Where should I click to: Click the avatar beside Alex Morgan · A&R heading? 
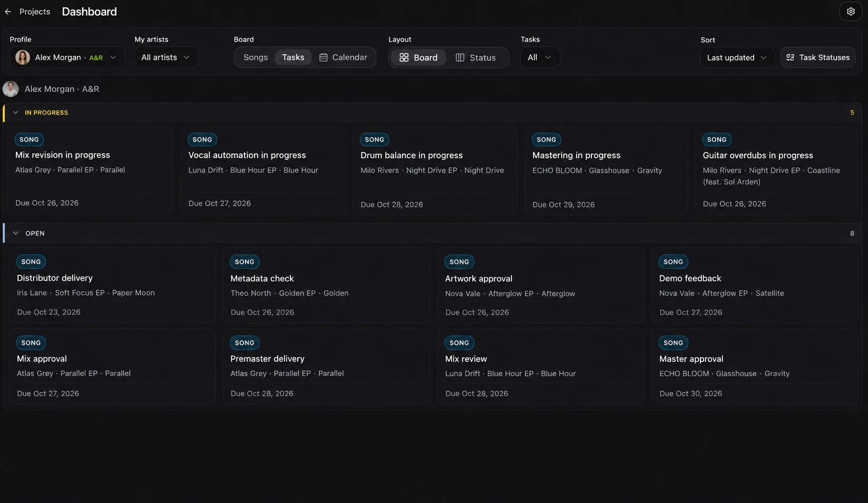(11, 89)
